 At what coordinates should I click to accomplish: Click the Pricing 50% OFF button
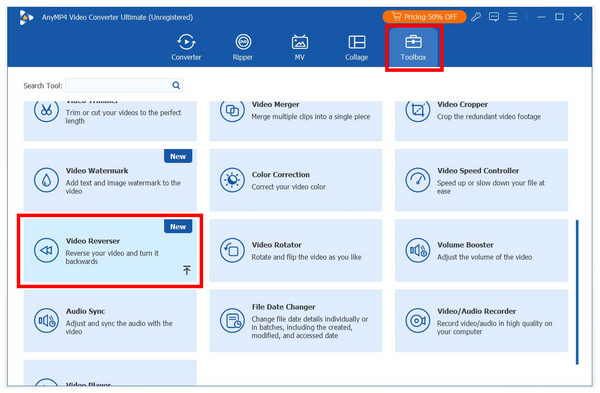coord(424,17)
